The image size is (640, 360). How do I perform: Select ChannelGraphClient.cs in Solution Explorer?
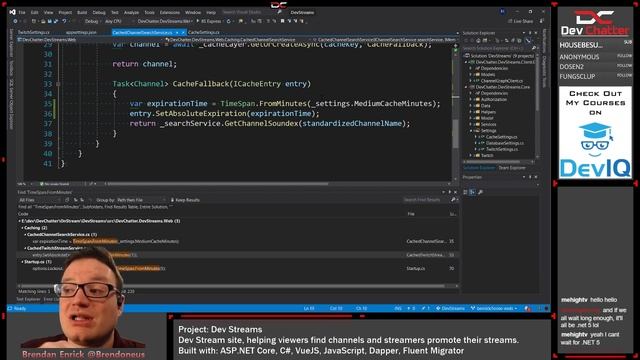(502, 81)
